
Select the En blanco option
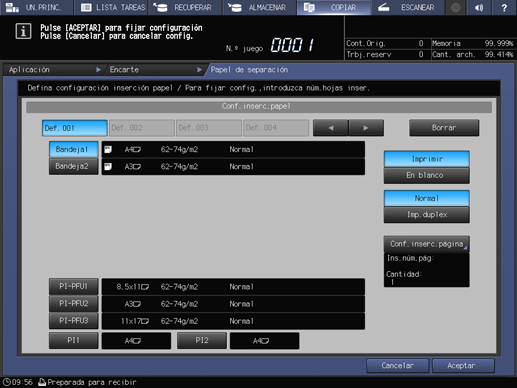[427, 175]
